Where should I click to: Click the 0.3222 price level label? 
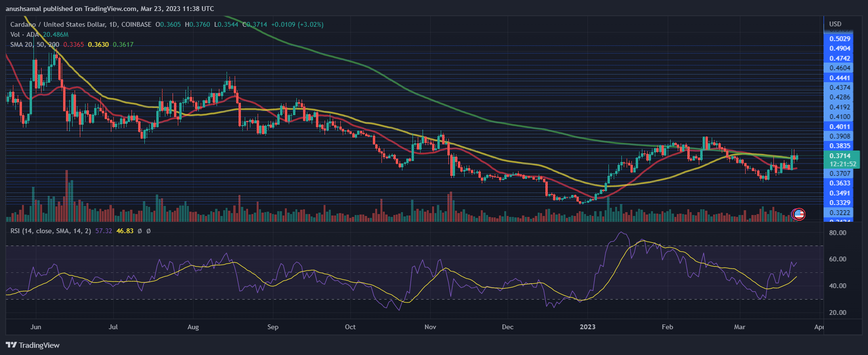840,213
